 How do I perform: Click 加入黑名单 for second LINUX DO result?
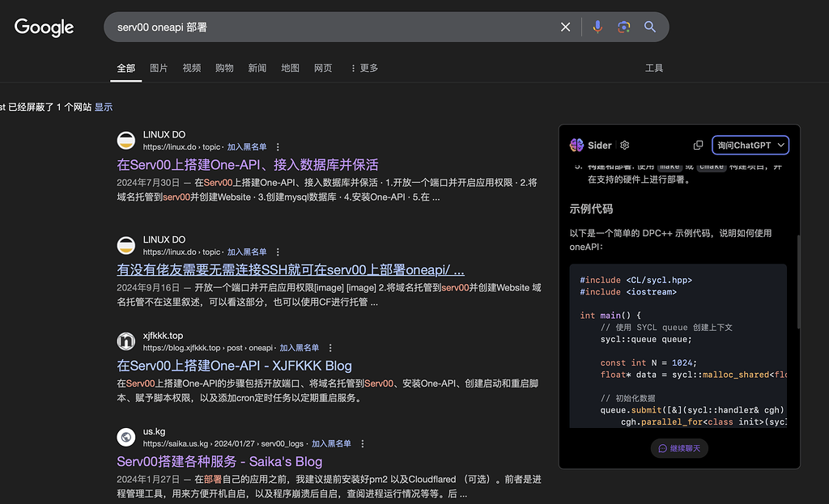point(247,252)
